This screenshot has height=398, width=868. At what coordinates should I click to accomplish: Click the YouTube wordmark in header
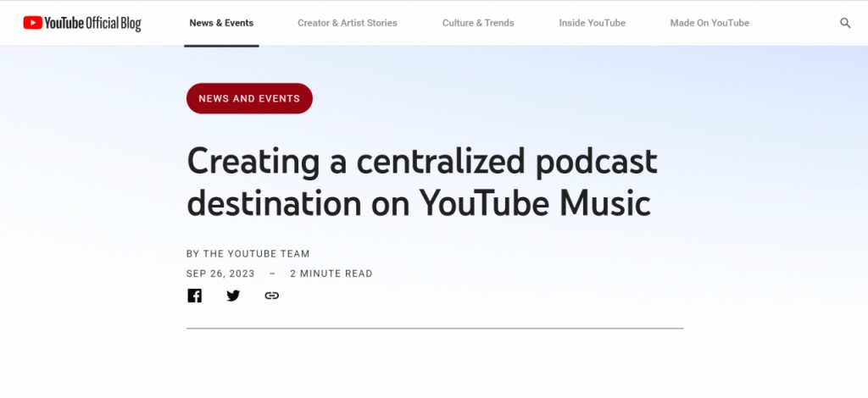pyautogui.click(x=65, y=24)
